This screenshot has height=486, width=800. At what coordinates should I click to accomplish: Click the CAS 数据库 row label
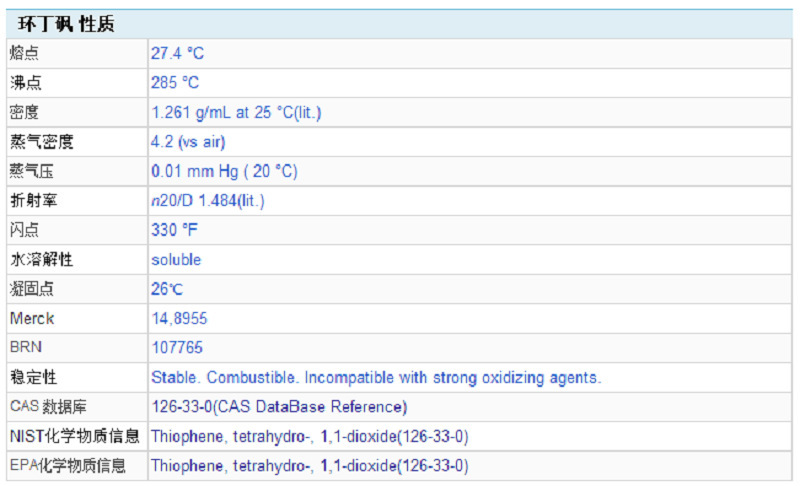coord(47,407)
